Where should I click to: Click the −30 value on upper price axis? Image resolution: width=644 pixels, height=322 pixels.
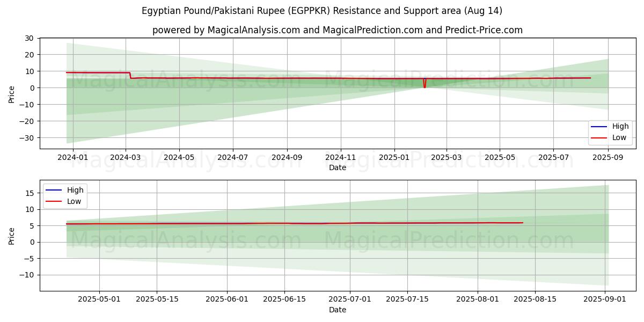(28, 138)
